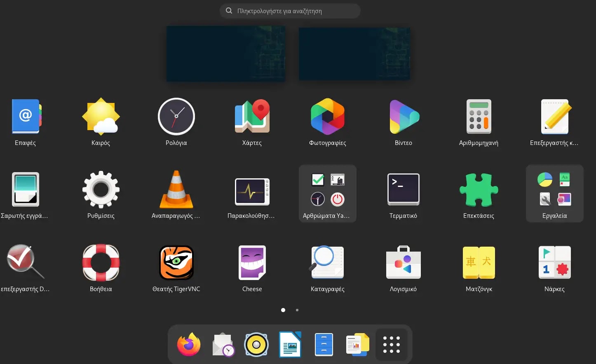Open the Εργαλεία utilities folder
The height and width of the screenshot is (364, 596).
point(555,194)
